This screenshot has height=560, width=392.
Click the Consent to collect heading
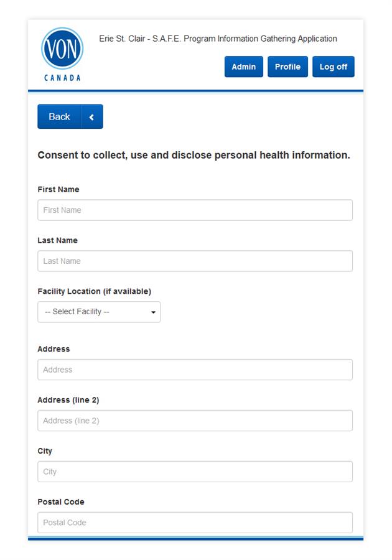pyautogui.click(x=194, y=155)
